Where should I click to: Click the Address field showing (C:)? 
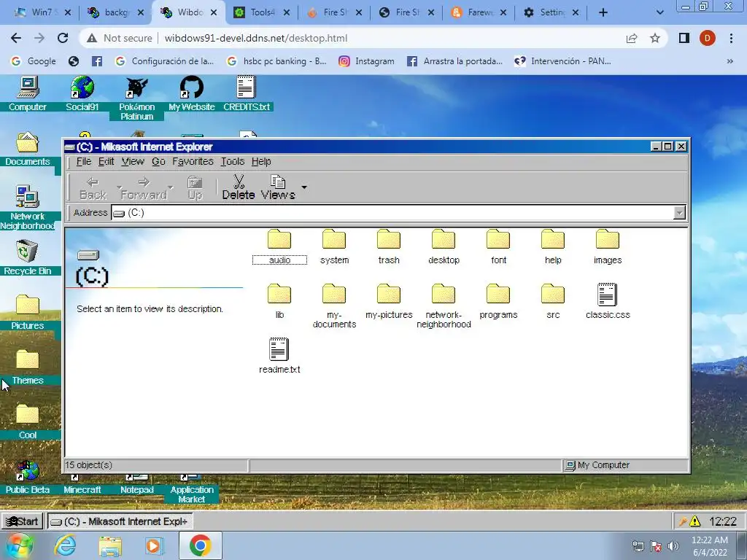392,212
